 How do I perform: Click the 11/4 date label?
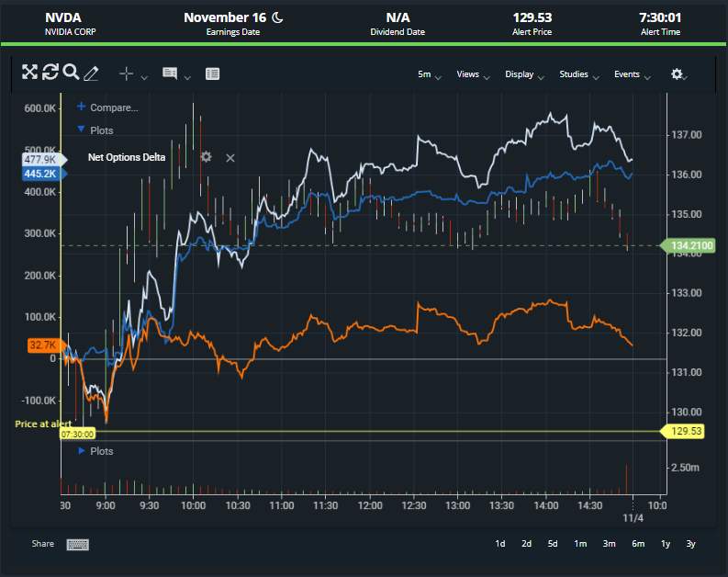(x=633, y=518)
